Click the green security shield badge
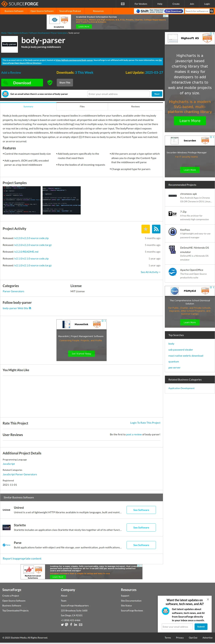 coord(50,82)
